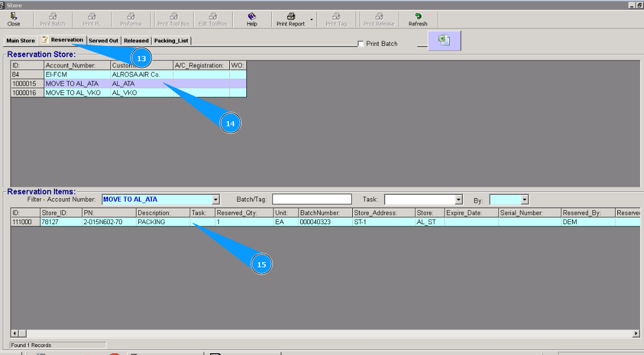Expand the Print Report dropdown arrow
Viewport: 644px width, 355px height.
pos(312,20)
